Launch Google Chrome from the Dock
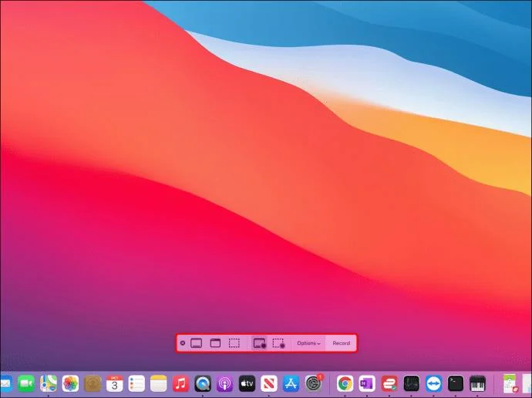The width and height of the screenshot is (532, 398). click(x=345, y=383)
